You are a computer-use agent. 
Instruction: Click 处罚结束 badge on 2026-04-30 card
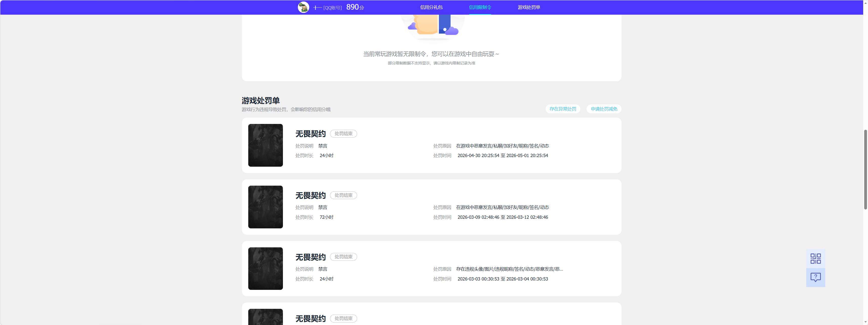click(343, 134)
